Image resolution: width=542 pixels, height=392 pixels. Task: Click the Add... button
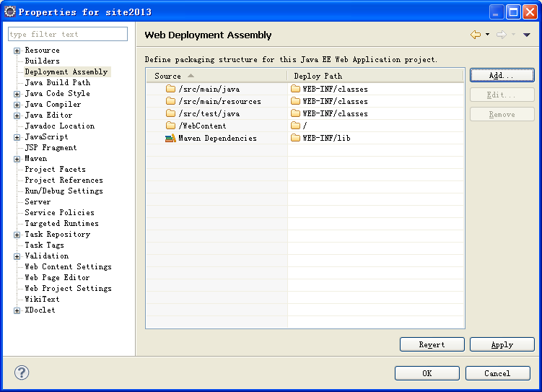tap(502, 75)
